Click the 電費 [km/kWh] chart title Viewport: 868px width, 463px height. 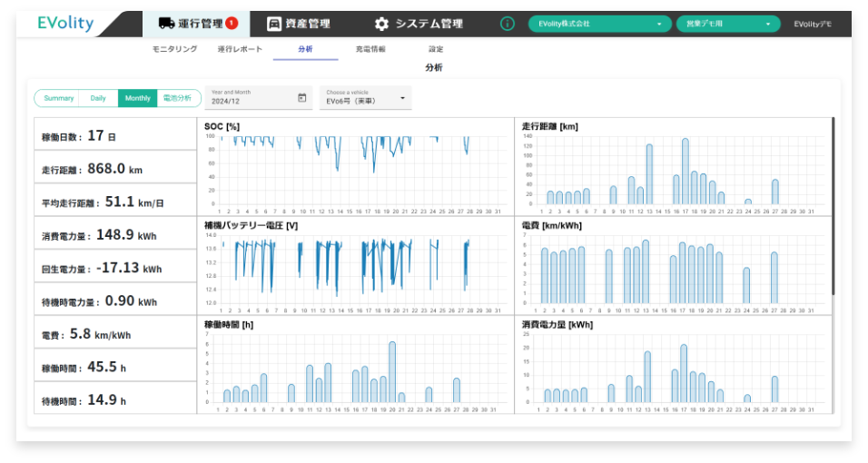(x=551, y=225)
